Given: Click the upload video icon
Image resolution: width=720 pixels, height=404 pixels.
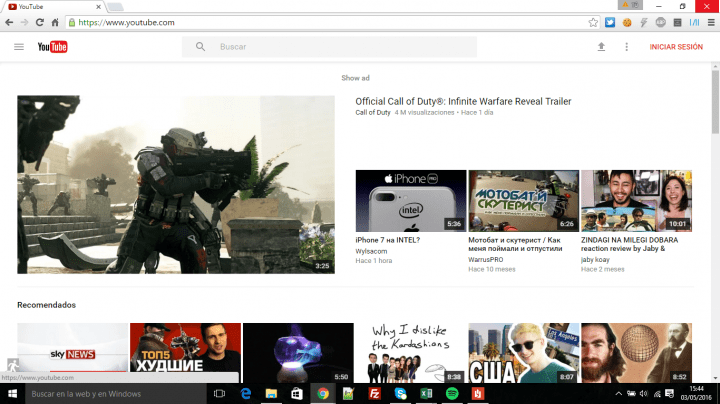Looking at the screenshot, I should click(x=601, y=47).
